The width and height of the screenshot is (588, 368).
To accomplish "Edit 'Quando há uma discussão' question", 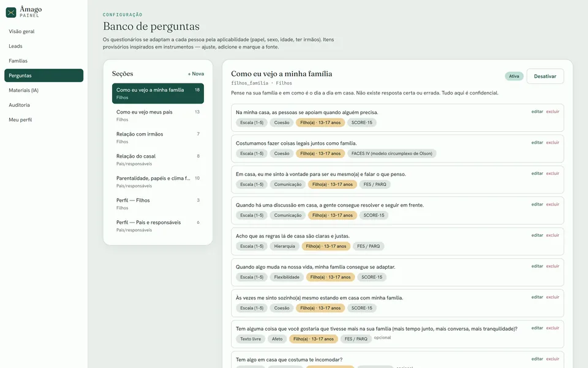I will [x=537, y=204].
